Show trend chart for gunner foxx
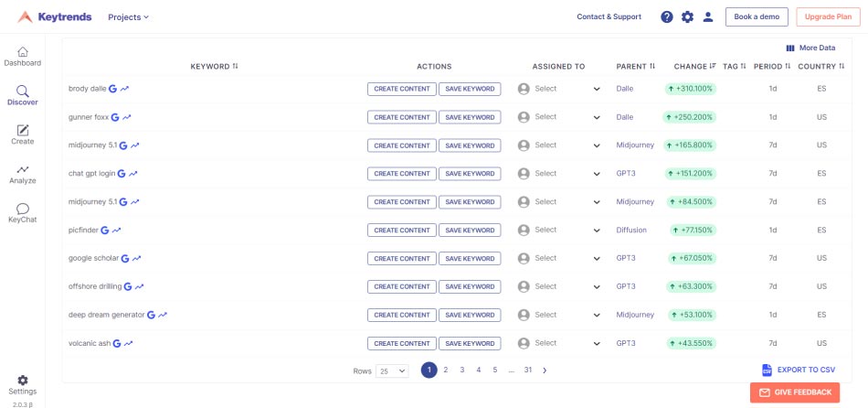 [127, 117]
